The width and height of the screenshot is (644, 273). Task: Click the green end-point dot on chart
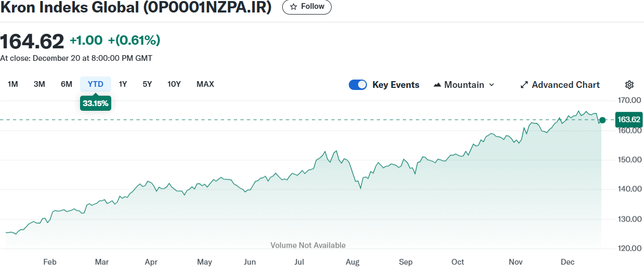(x=602, y=120)
